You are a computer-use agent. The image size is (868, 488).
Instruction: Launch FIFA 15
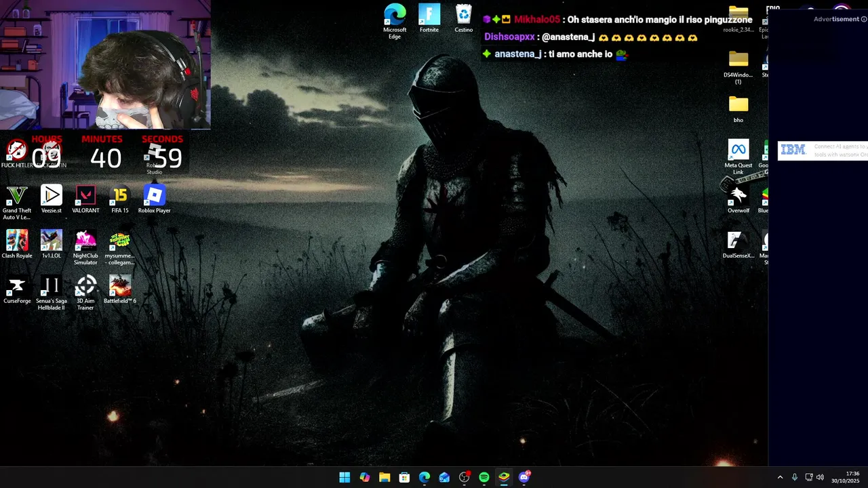coord(120,199)
